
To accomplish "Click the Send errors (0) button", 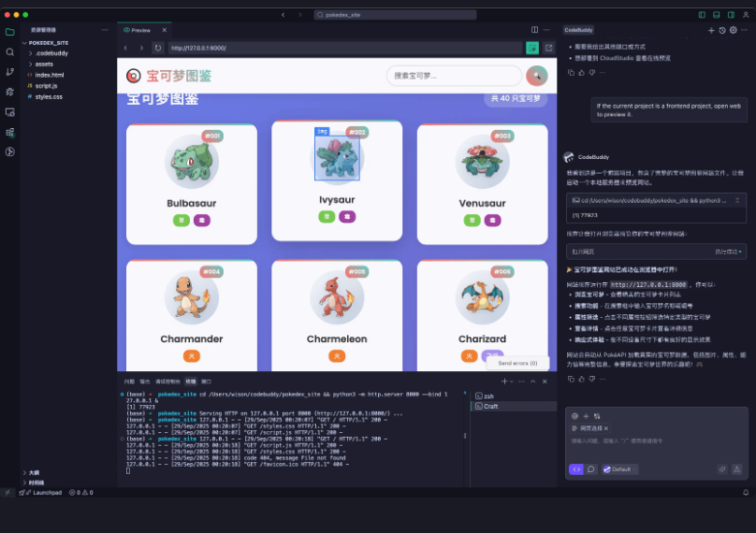I will (517, 363).
